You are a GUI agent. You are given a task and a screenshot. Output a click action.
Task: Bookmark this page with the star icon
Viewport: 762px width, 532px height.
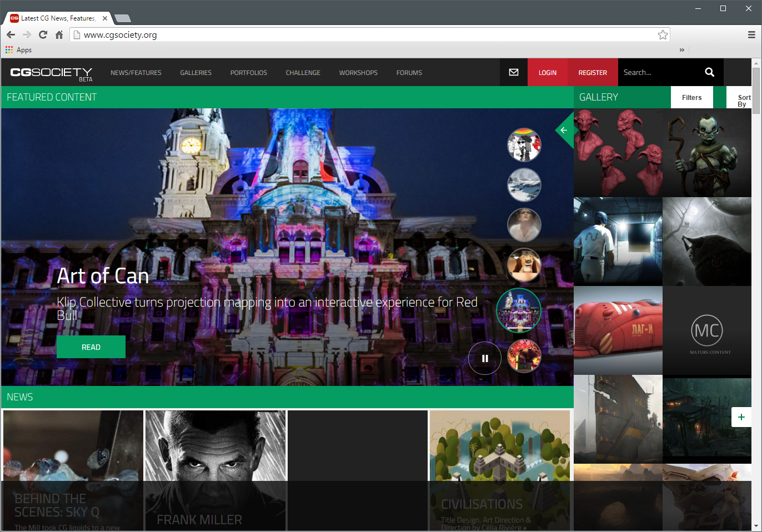tap(663, 35)
